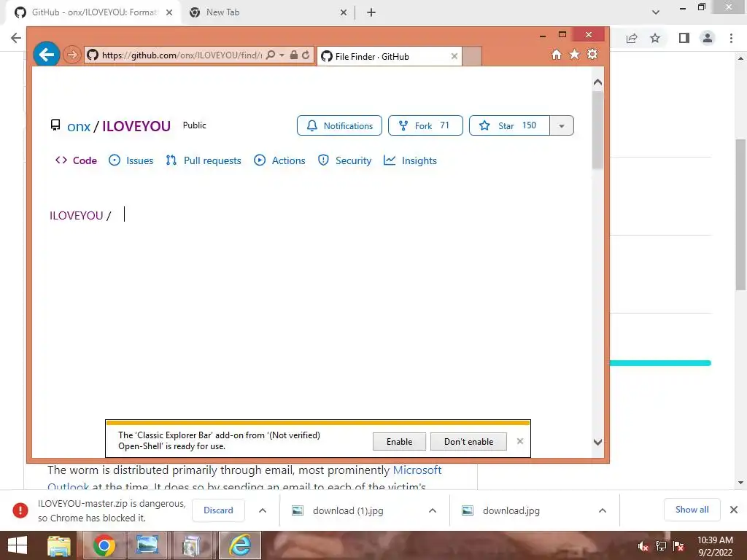Click Show all downloads button
The width and height of the screenshot is (747, 560).
(x=692, y=510)
